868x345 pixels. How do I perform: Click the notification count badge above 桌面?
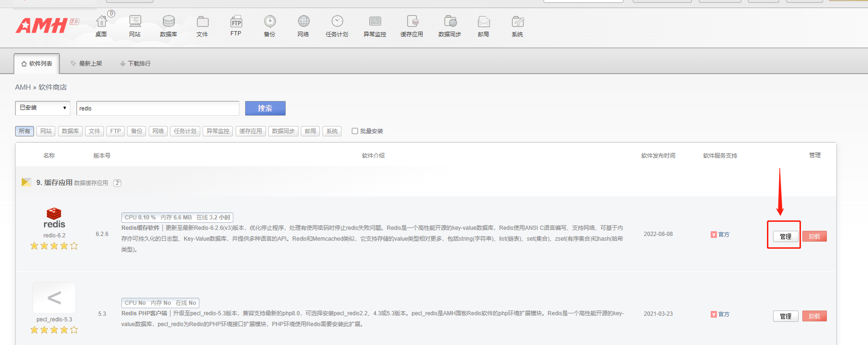click(111, 14)
